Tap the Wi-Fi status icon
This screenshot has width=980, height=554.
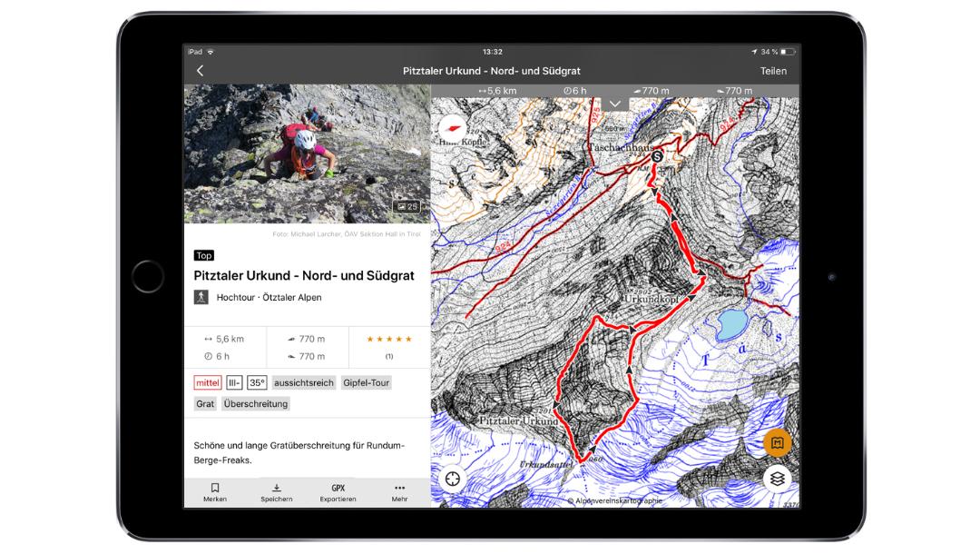pos(211,52)
